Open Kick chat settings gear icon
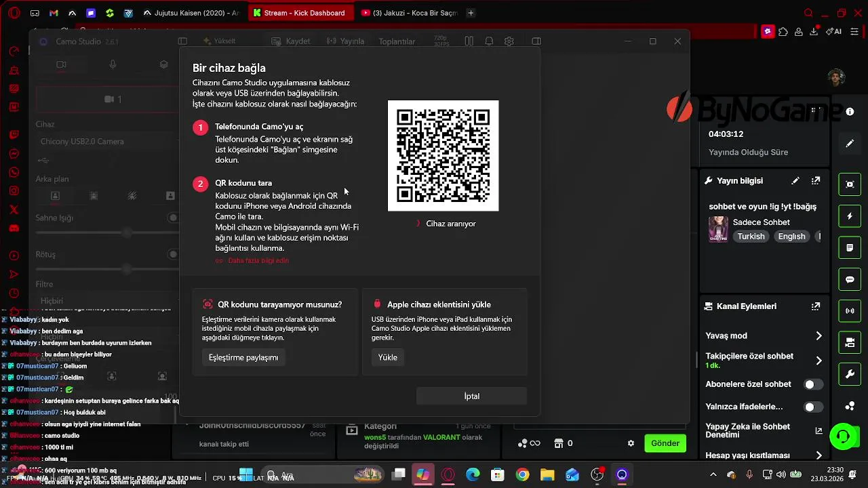This screenshot has width=868, height=488. point(631,443)
